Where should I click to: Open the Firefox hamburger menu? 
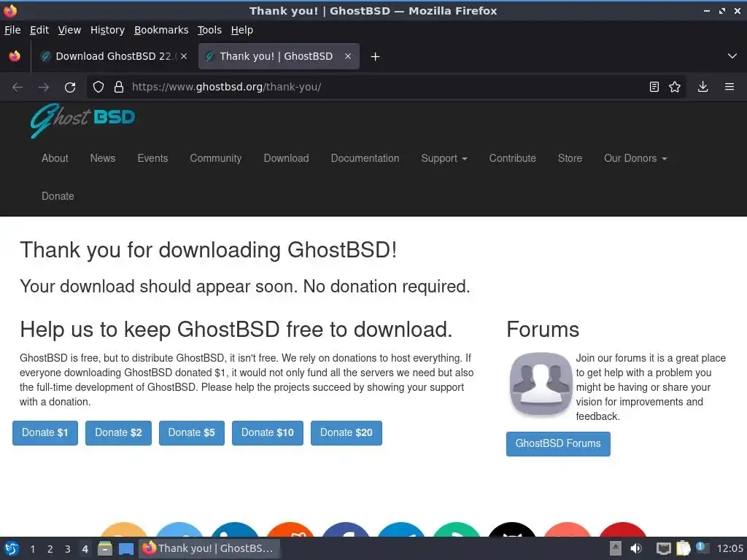point(729,87)
